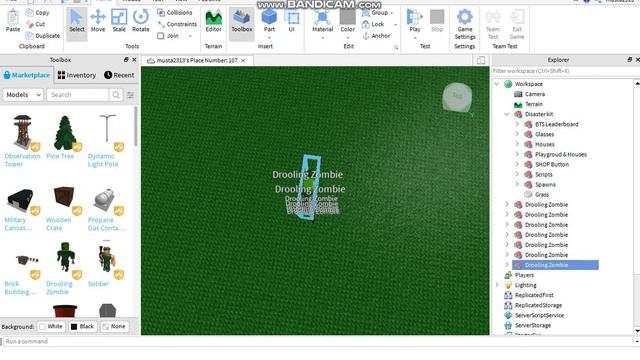640x360 pixels.
Task: Activate the Move tool
Action: [x=98, y=21]
